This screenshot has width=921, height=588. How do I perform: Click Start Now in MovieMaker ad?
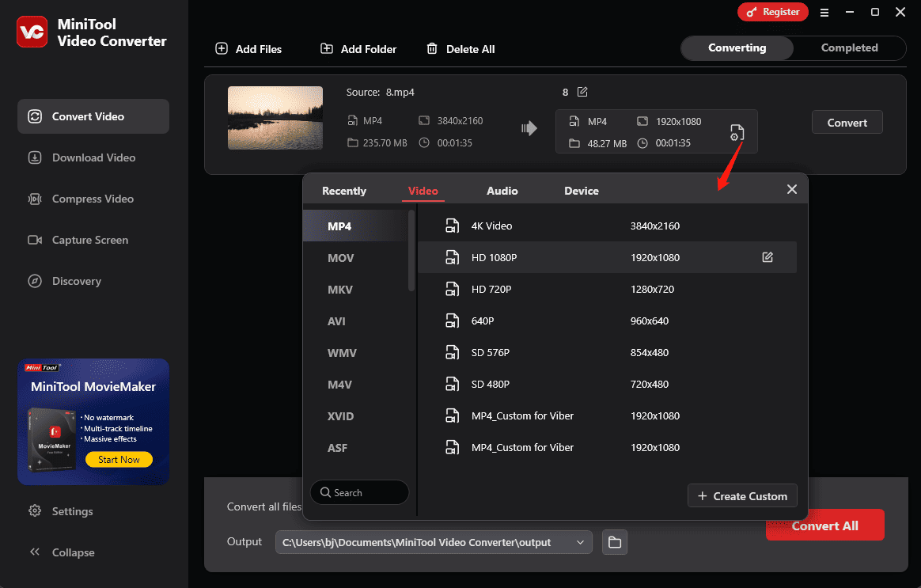pos(119,459)
